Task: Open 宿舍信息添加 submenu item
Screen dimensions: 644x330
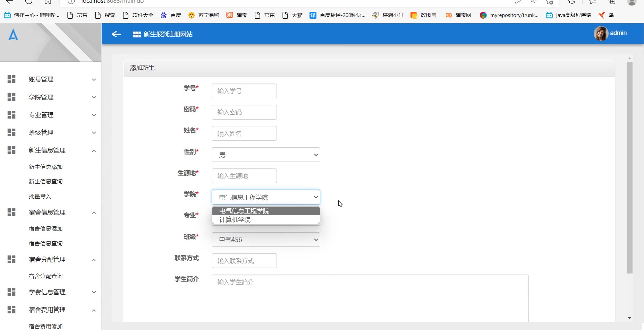Action: tap(45, 229)
